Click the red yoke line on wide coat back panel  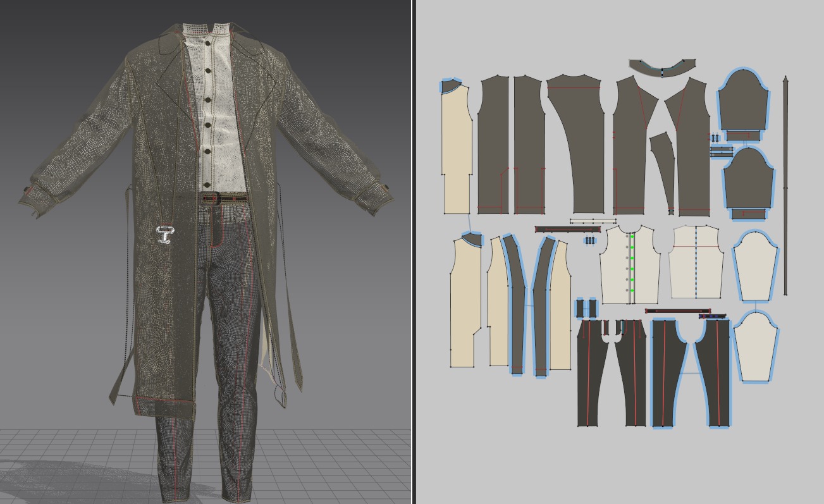click(574, 87)
